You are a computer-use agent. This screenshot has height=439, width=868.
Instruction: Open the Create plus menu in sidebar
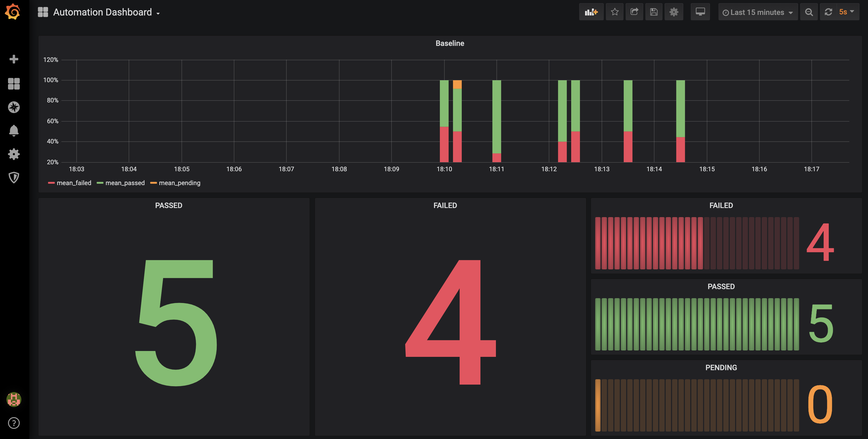[x=14, y=59]
